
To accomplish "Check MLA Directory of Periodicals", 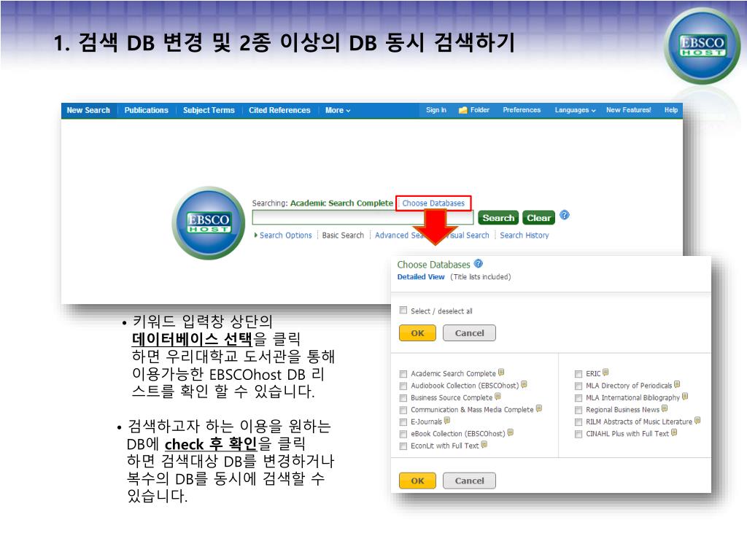I will pyautogui.click(x=578, y=386).
